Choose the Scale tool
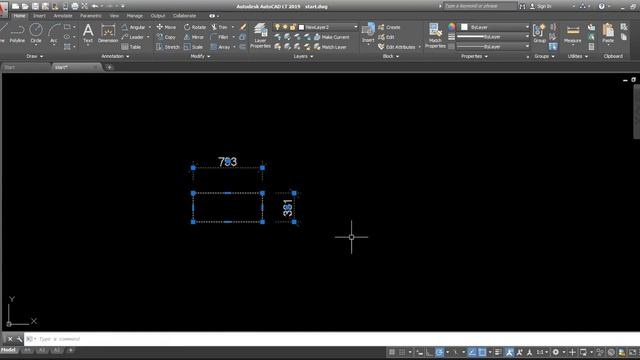 point(193,47)
